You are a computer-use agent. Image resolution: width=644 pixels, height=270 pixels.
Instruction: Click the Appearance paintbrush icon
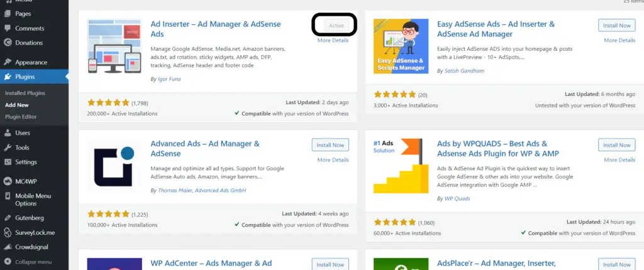pos(8,62)
